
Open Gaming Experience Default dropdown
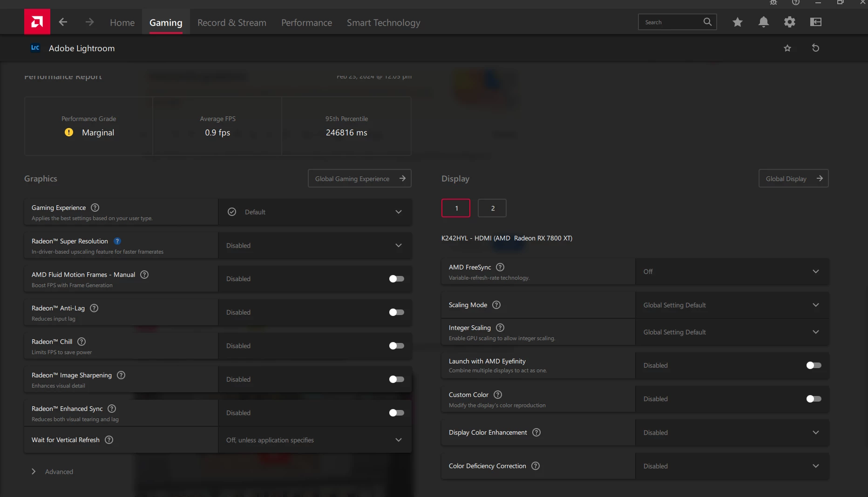(315, 212)
